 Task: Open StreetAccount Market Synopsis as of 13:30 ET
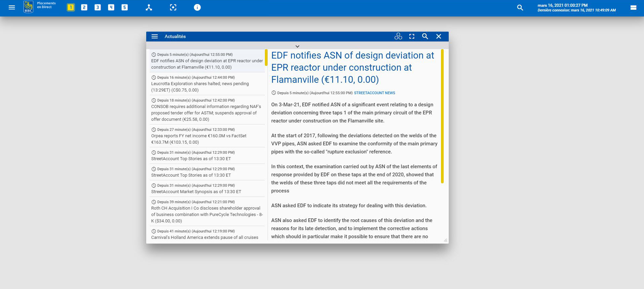(207, 188)
